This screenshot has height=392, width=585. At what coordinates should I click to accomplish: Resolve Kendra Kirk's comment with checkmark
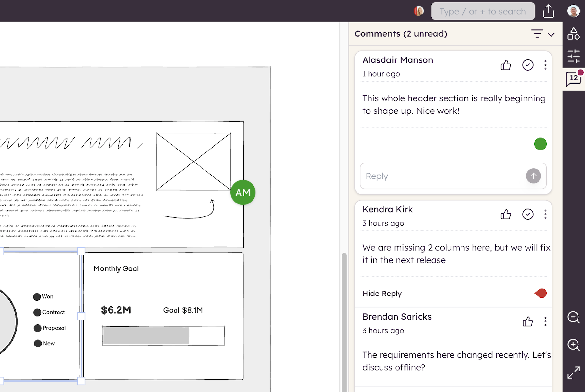527,214
